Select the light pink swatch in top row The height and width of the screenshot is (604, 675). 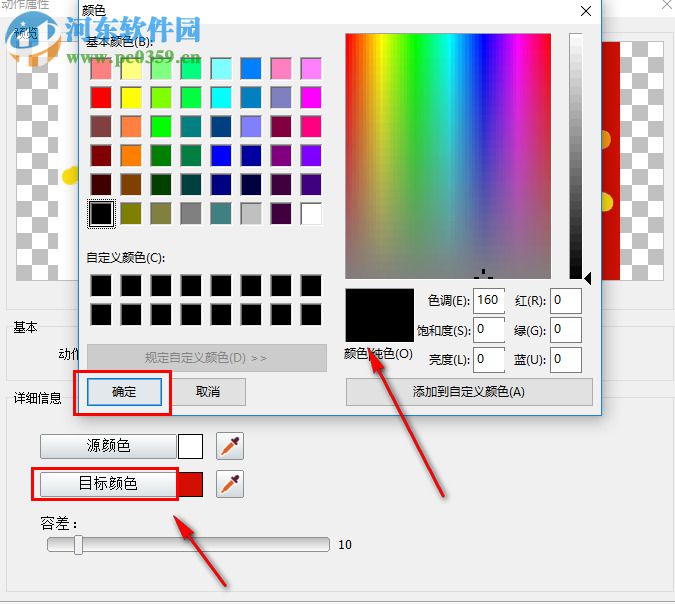(281, 69)
